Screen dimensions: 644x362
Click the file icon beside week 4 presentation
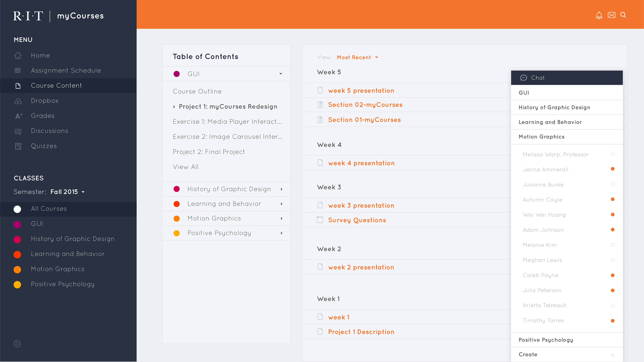pyautogui.click(x=320, y=163)
